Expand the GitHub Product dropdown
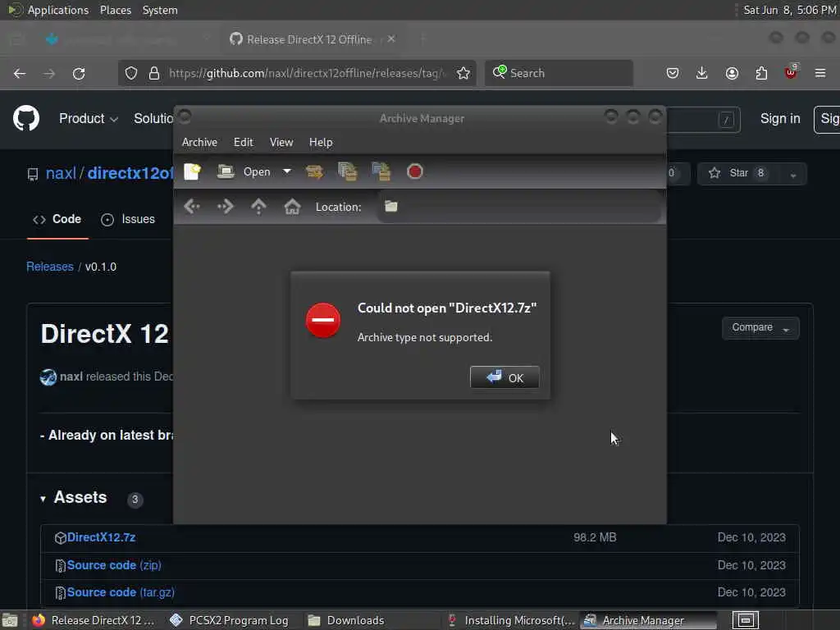This screenshot has width=840, height=630. point(89,119)
